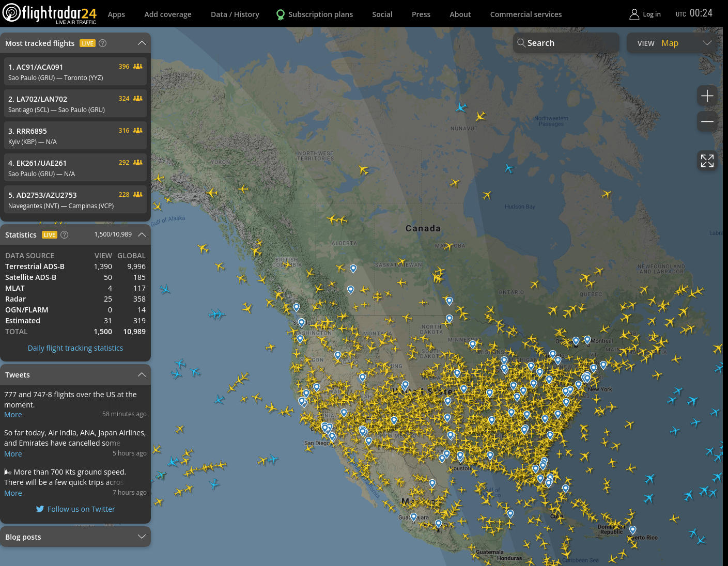Click the viewers icon beside 324
Screen dimensions: 728x566
click(x=138, y=99)
